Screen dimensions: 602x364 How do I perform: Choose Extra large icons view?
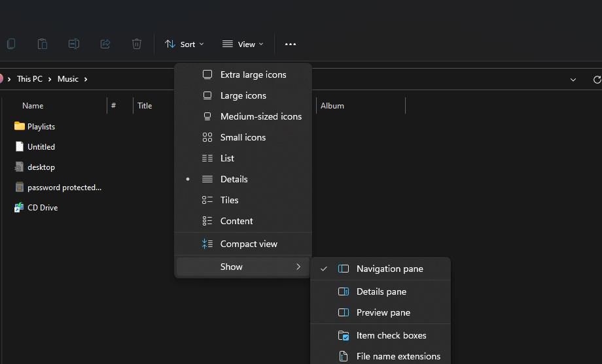coord(253,74)
